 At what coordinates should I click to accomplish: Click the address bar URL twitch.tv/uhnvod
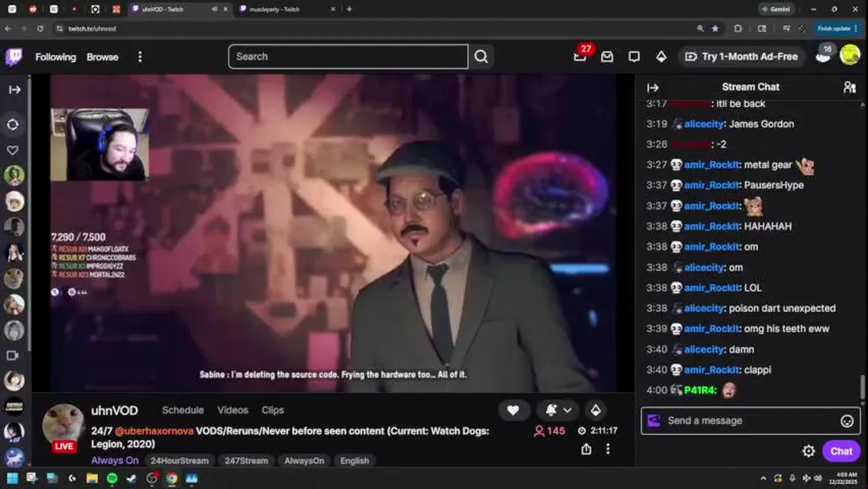tap(92, 29)
